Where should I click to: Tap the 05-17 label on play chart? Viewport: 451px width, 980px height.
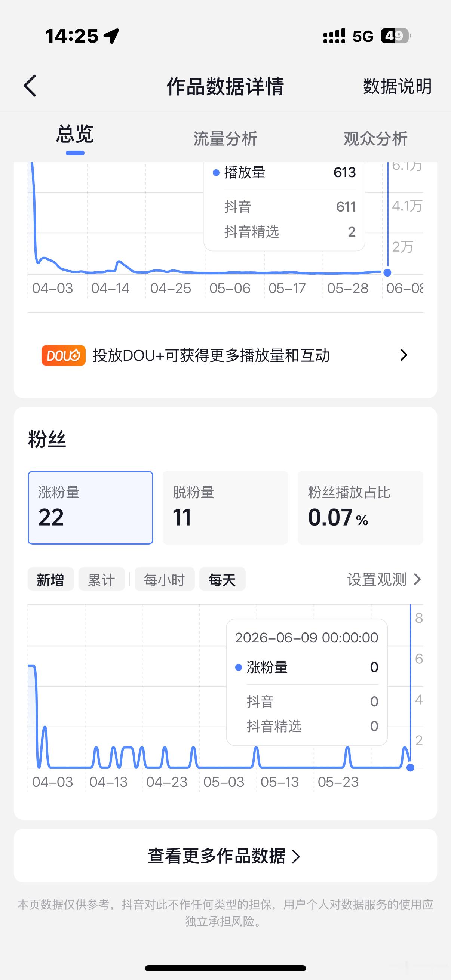point(287,289)
